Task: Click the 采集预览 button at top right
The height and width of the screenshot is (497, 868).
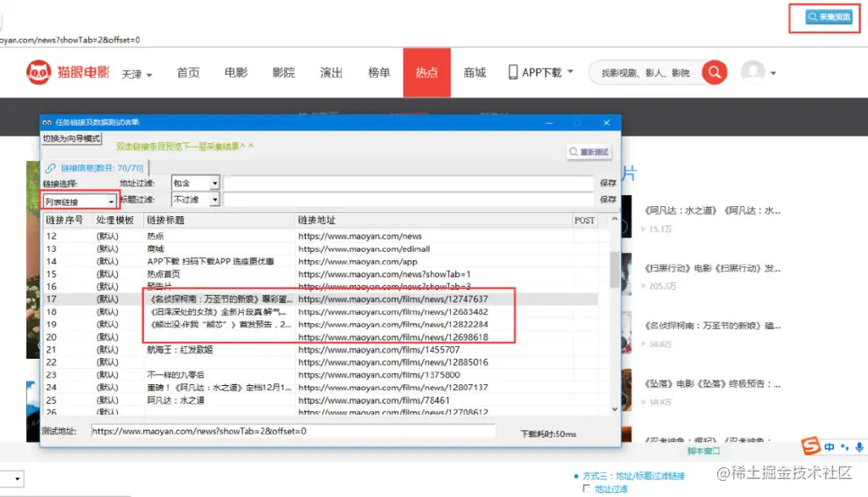Action: (x=829, y=17)
